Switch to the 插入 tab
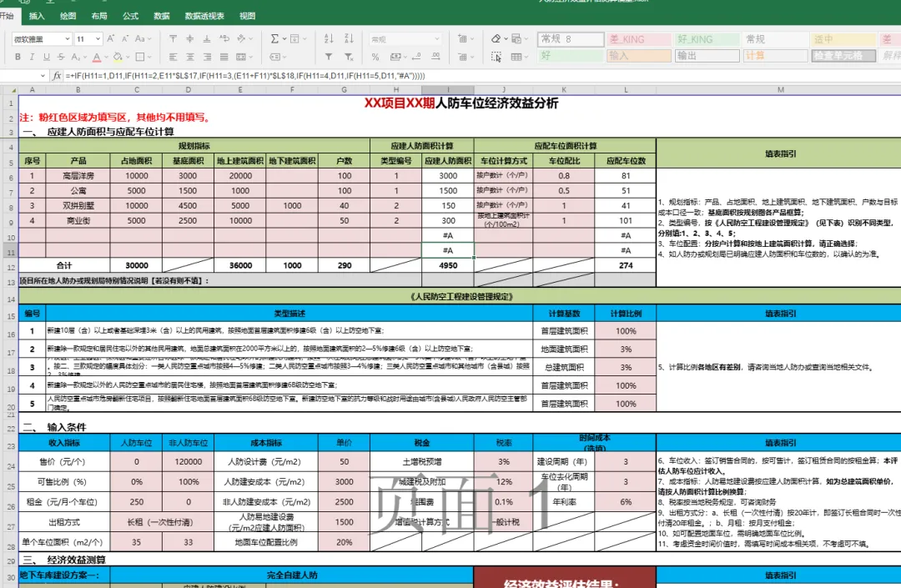Screen dimensions: 901x588 (x=37, y=16)
